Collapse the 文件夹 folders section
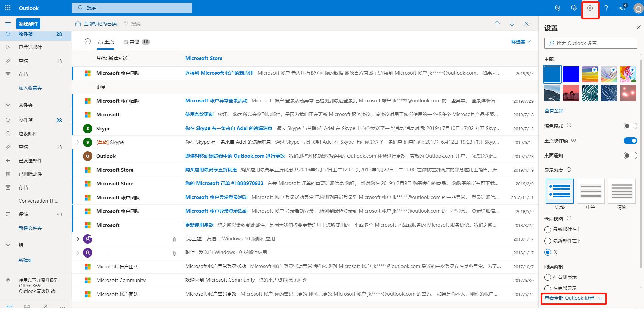The width and height of the screenshot is (644, 309). [x=8, y=105]
